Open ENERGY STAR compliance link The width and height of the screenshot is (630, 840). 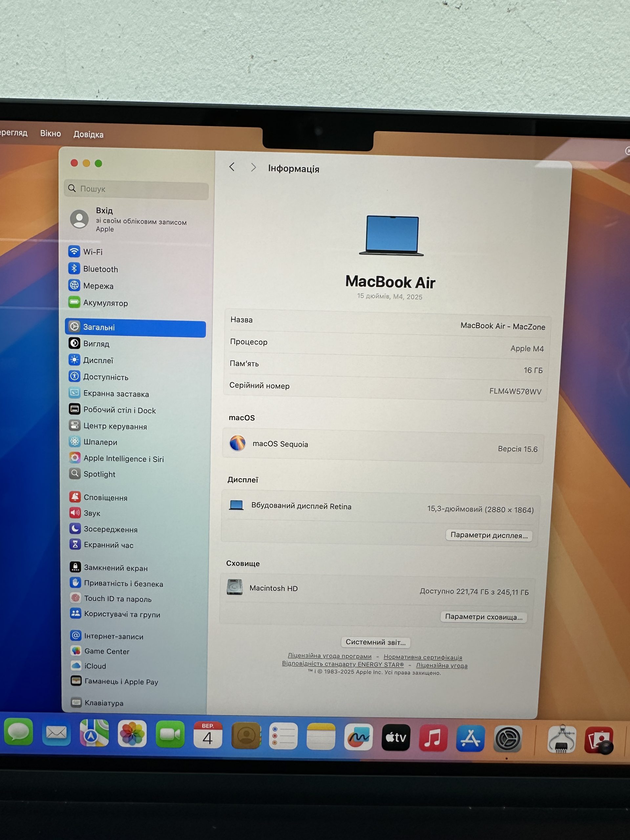(x=343, y=664)
